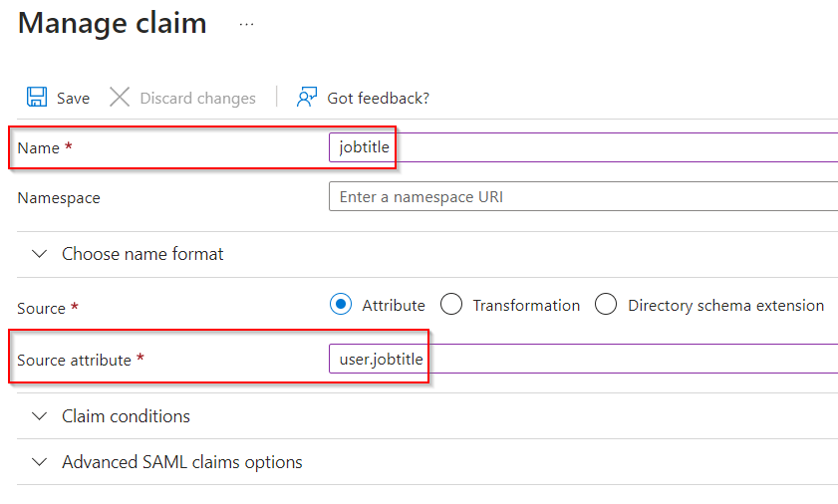Click the Discard changes X icon
The image size is (838, 504).
coord(120,98)
